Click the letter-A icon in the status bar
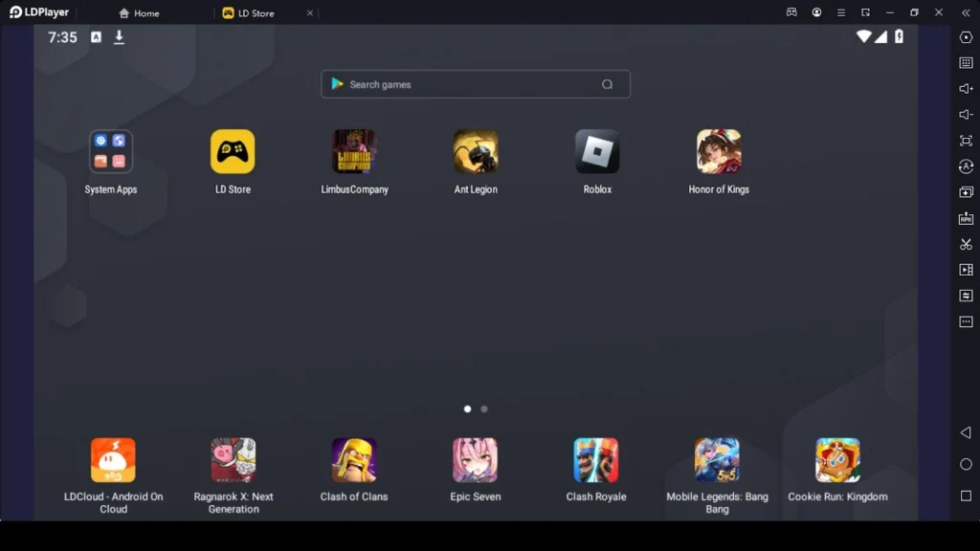980x551 pixels. tap(97, 37)
